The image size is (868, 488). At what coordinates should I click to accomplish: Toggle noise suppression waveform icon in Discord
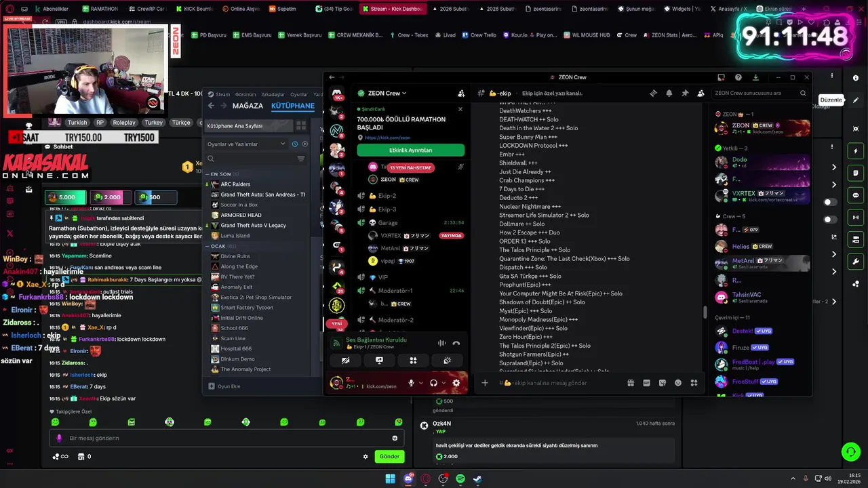point(441,344)
